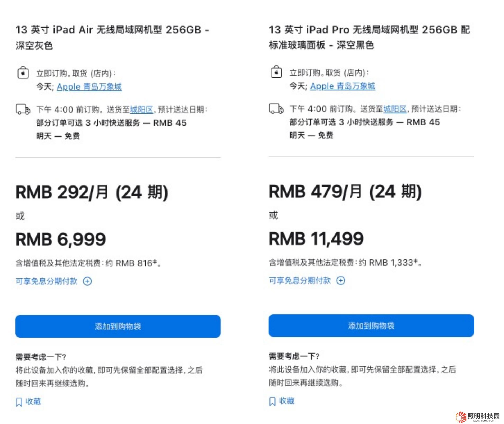Click the iPad Air bookmark save icon
Viewport: 504px width, 424px height.
[x=19, y=402]
